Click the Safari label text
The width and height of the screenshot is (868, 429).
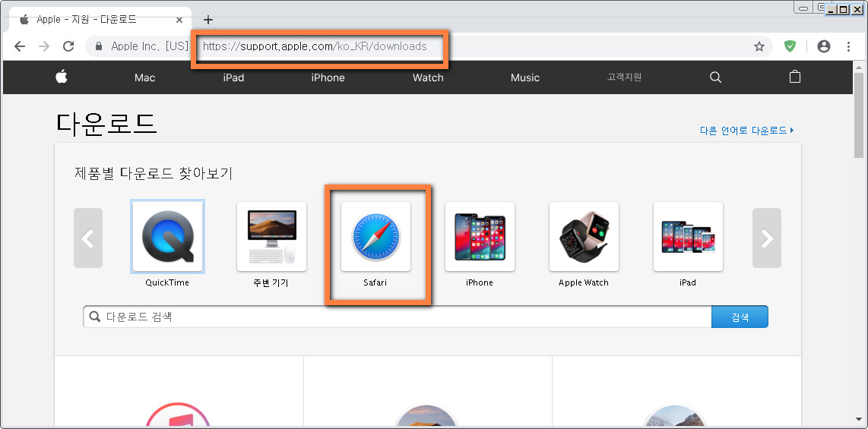coord(375,282)
